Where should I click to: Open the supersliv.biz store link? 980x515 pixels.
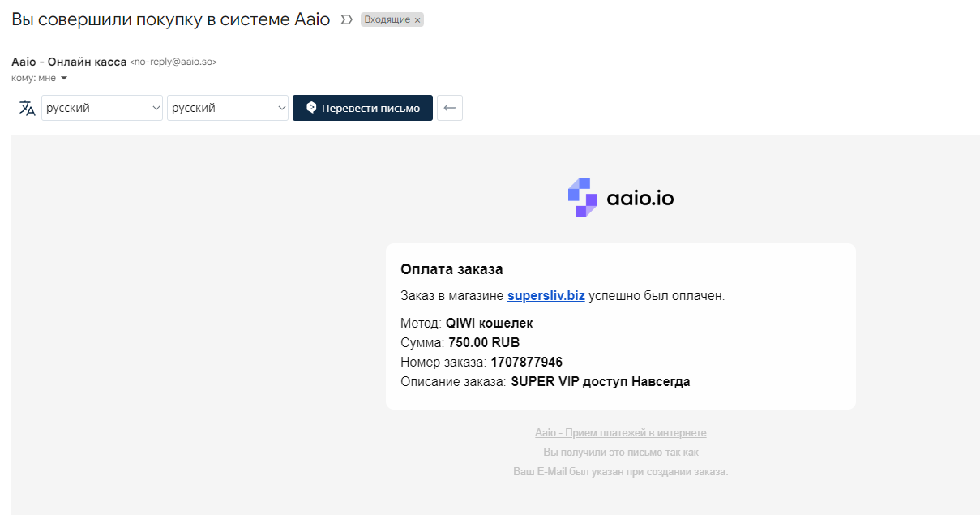(x=546, y=296)
